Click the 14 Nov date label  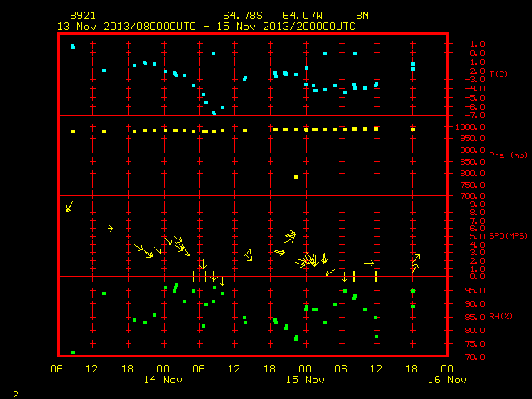pyautogui.click(x=163, y=380)
